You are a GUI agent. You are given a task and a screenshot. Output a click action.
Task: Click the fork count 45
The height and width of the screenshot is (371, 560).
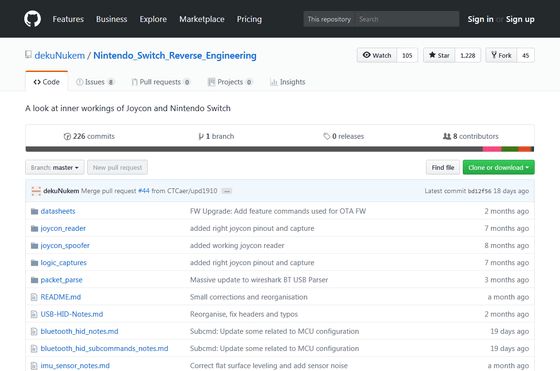click(x=526, y=55)
